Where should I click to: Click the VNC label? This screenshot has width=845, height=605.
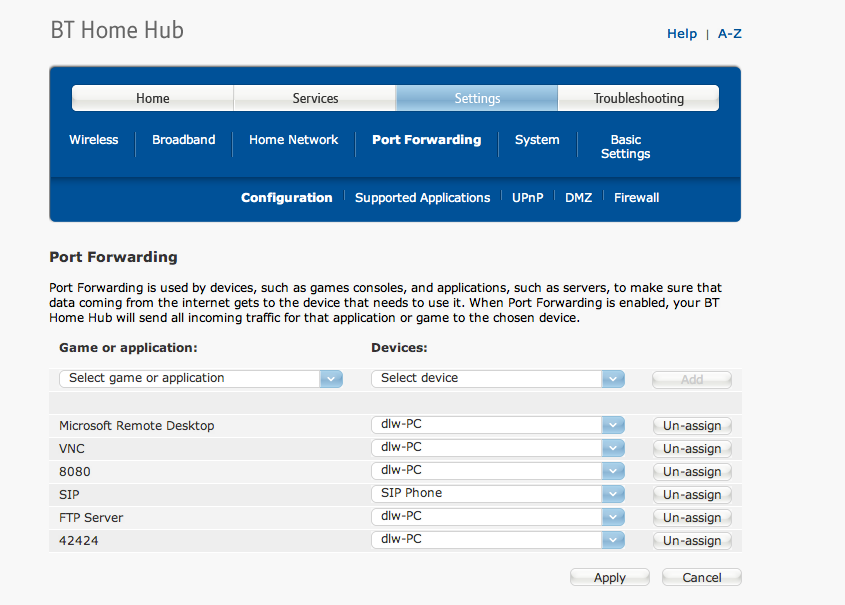pyautogui.click(x=72, y=449)
